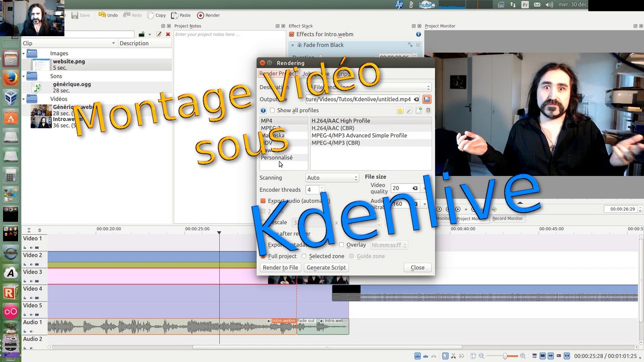This screenshot has height=362, width=644.
Task: Open the Render Project tab
Action: pyautogui.click(x=278, y=73)
